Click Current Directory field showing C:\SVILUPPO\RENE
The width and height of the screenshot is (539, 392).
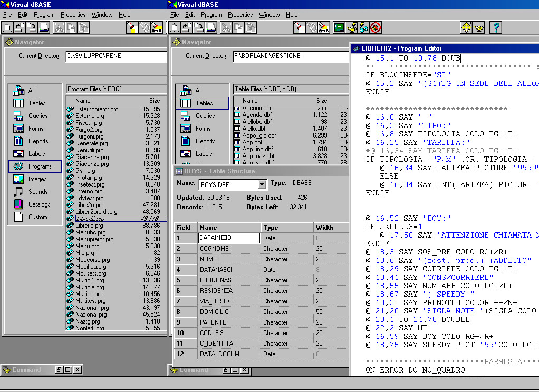pyautogui.click(x=117, y=56)
